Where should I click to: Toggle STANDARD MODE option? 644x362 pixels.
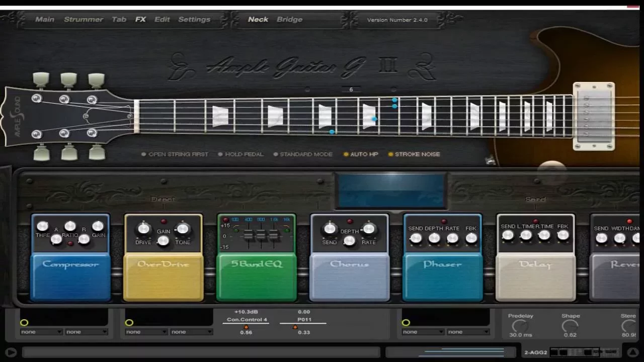tap(302, 154)
